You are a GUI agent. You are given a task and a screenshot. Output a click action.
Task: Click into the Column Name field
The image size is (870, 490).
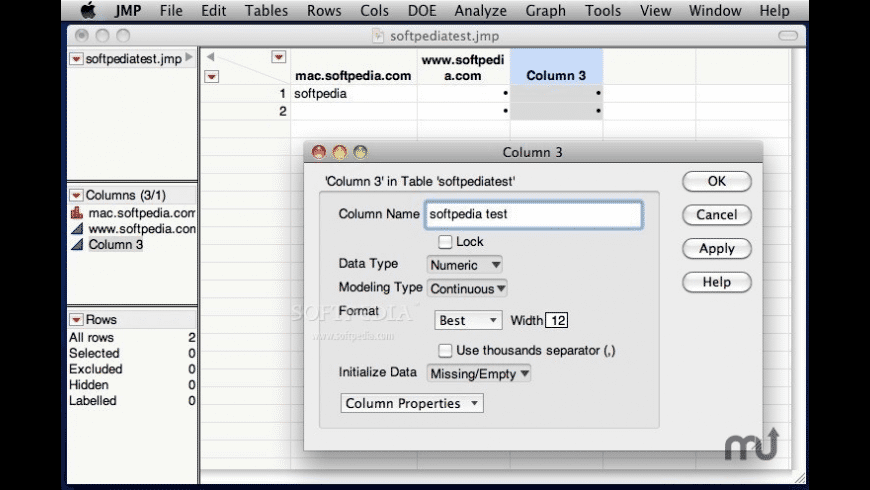pos(534,215)
